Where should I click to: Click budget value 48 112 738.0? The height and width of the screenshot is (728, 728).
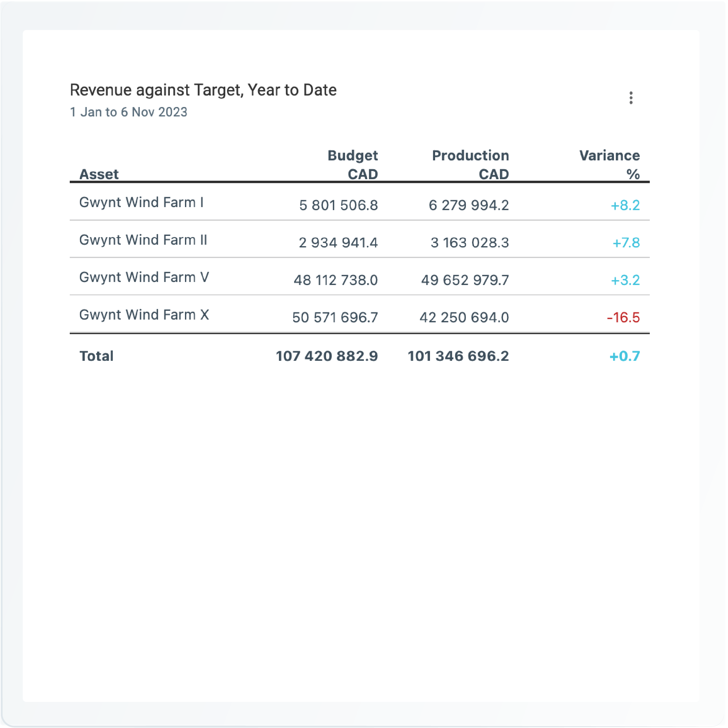[x=336, y=280]
